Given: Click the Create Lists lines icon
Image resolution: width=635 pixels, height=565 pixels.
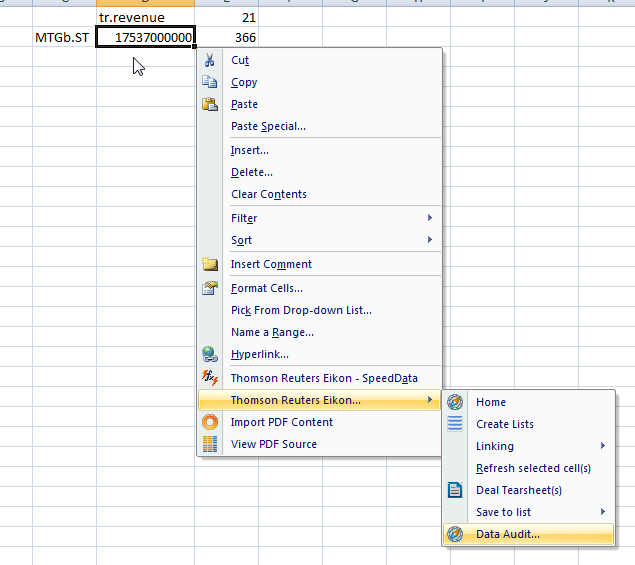Looking at the screenshot, I should point(455,424).
